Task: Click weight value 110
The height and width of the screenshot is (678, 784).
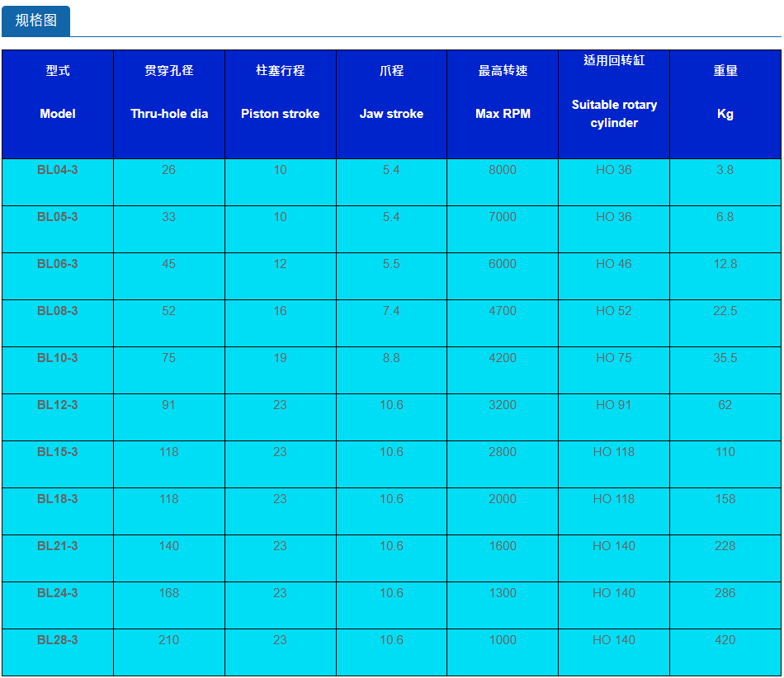Action: (725, 452)
